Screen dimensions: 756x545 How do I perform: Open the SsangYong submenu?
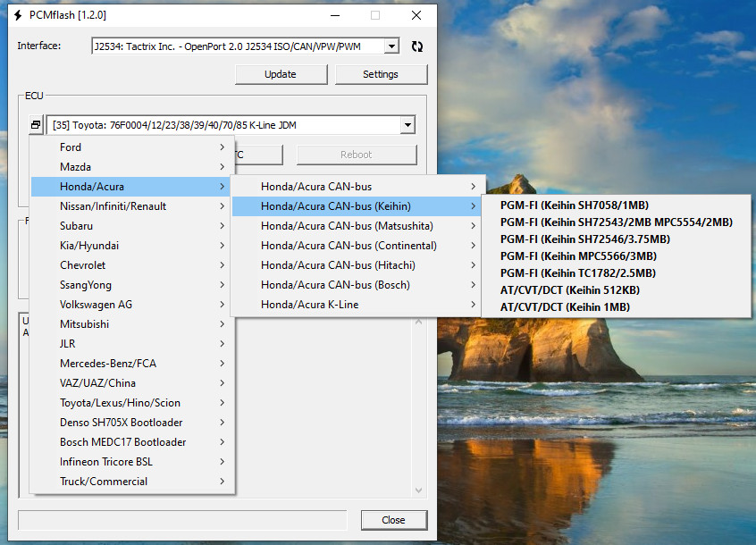click(132, 285)
